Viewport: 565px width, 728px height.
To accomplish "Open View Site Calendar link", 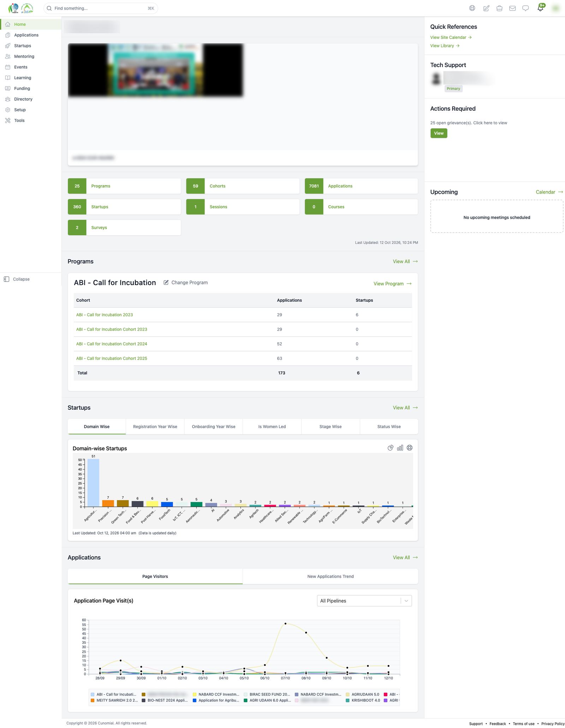I will [x=451, y=37].
